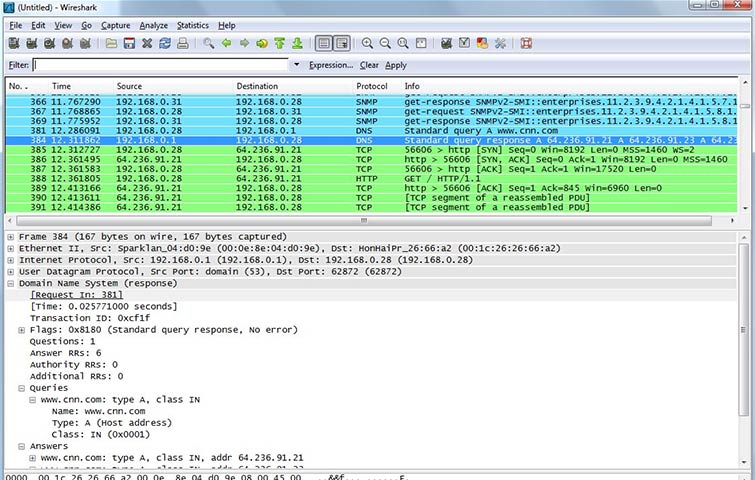Stop the running capture
755x480 pixels.
pos(67,43)
